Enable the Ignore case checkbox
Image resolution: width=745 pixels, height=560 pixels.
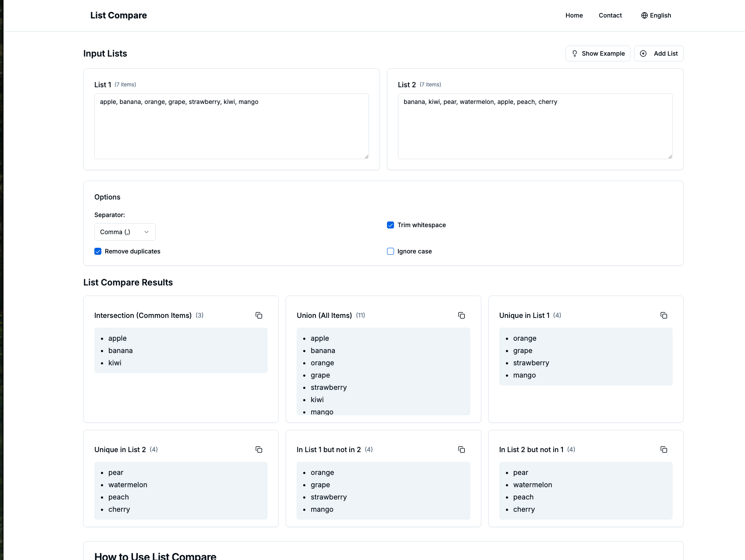coord(390,251)
